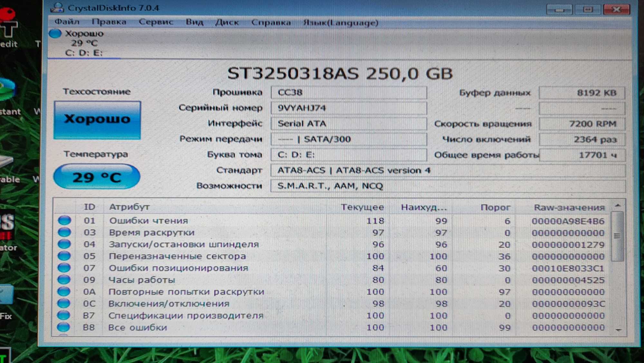The width and height of the screenshot is (644, 363).
Task: Click the blue Хорошо health status button
Action: (97, 120)
